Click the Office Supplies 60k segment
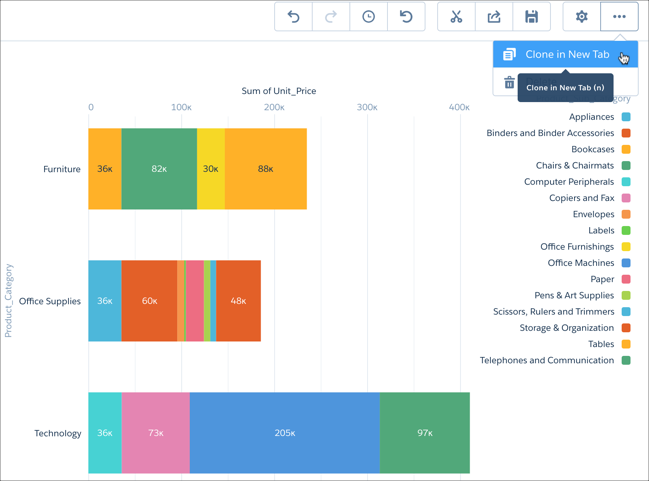This screenshot has width=649, height=481. [x=149, y=301]
